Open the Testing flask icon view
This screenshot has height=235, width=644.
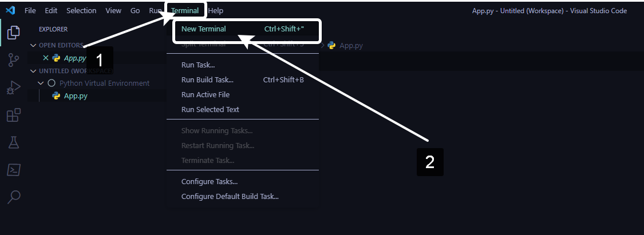coord(13,143)
